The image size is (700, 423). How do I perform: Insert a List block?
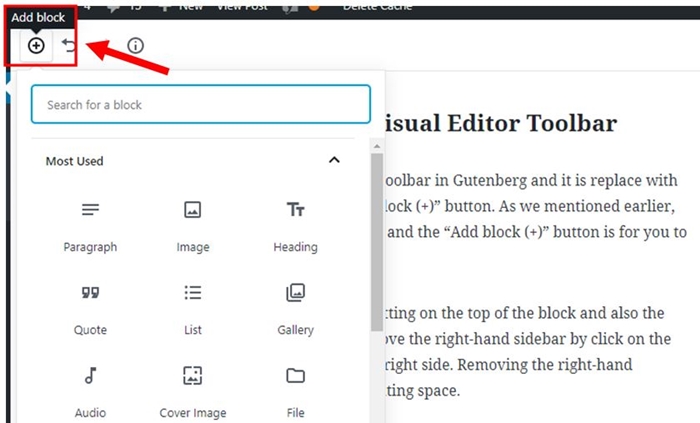point(193,311)
